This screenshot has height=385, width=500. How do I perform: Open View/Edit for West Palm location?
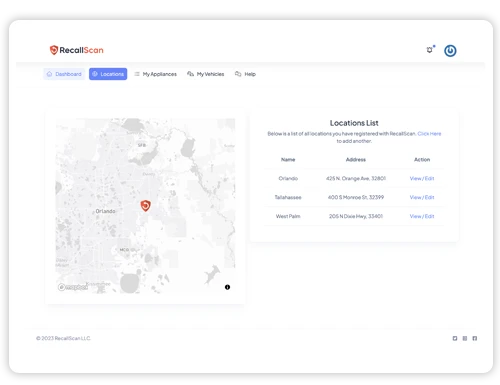(x=422, y=216)
